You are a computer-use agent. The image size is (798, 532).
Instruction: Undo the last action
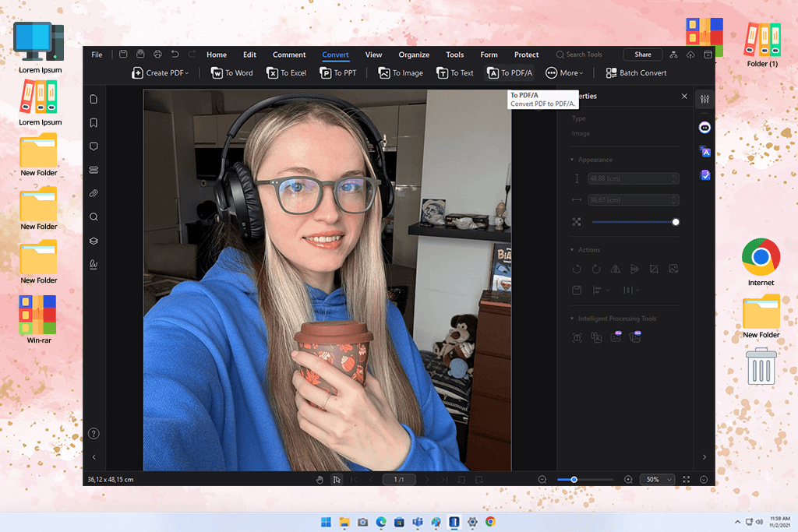175,54
